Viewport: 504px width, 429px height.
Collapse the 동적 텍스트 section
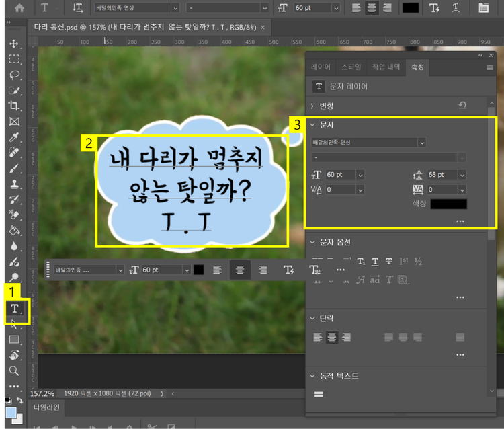point(312,376)
